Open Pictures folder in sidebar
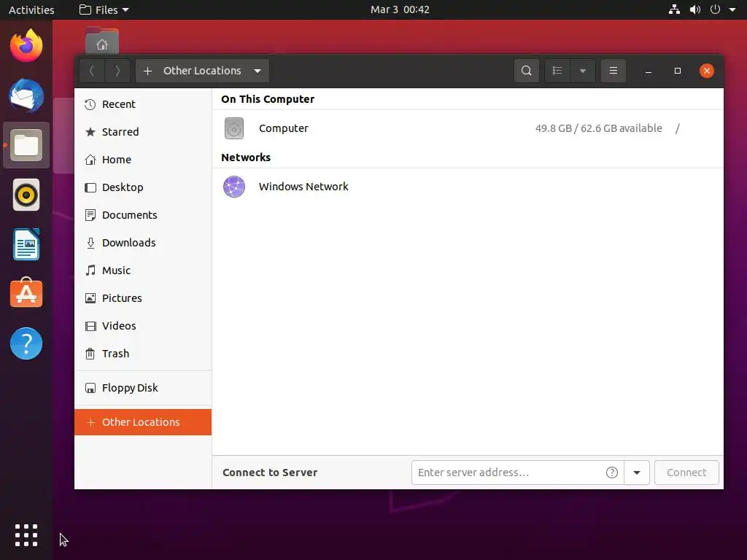The height and width of the screenshot is (560, 747). (x=143, y=298)
